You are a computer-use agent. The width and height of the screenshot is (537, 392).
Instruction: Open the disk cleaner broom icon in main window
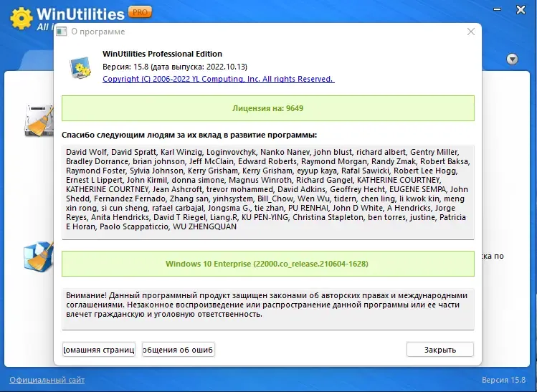pos(39,120)
